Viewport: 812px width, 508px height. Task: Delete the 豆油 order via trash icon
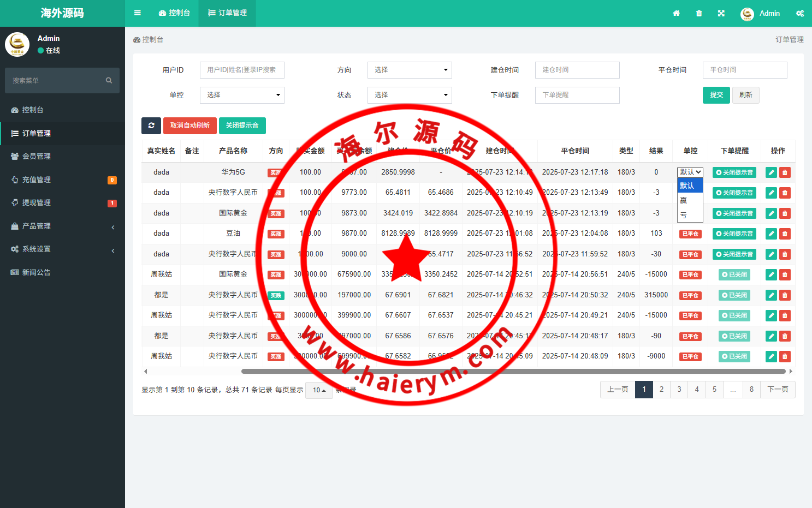[785, 234]
